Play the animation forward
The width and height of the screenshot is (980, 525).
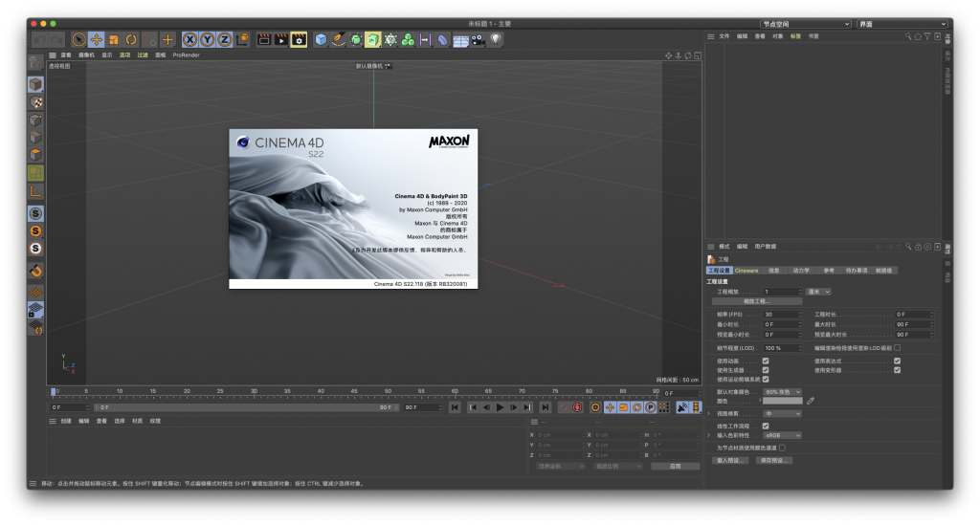pyautogui.click(x=500, y=407)
